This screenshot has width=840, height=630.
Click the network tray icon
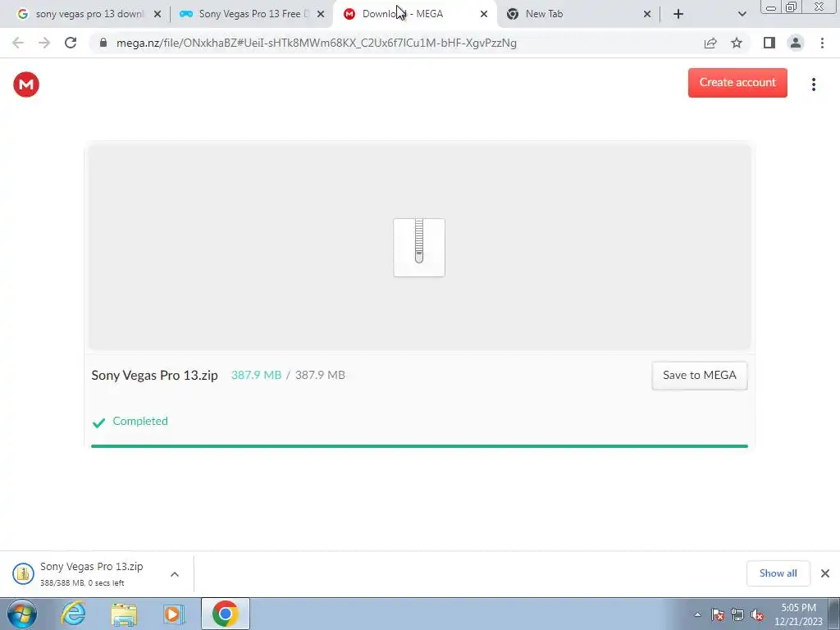click(x=737, y=614)
